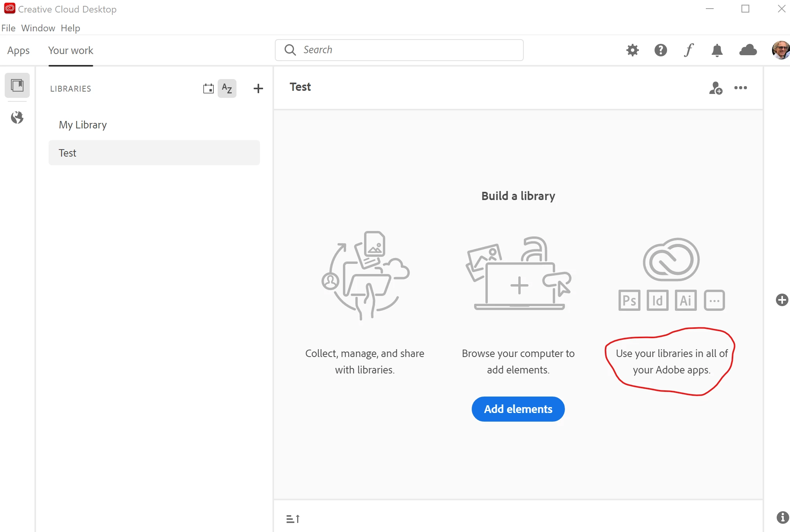The image size is (790, 532).
Task: Select My Library in the list
Action: pyautogui.click(x=83, y=125)
